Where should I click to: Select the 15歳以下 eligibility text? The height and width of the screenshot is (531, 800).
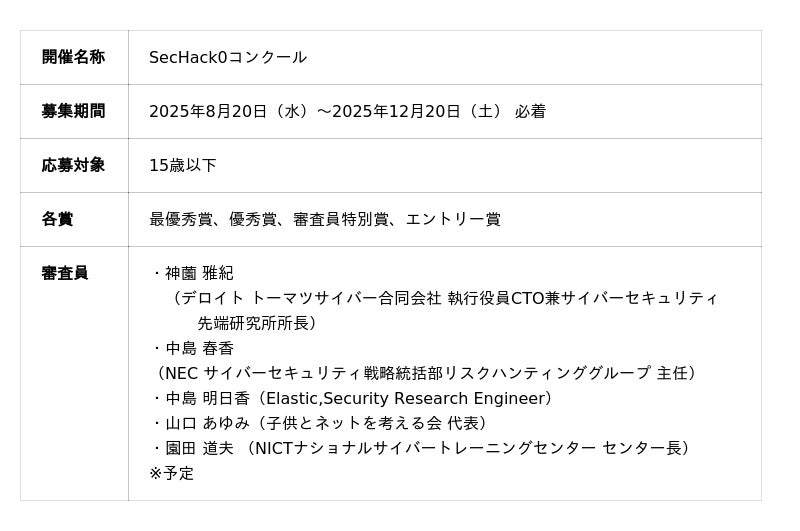coord(183,165)
